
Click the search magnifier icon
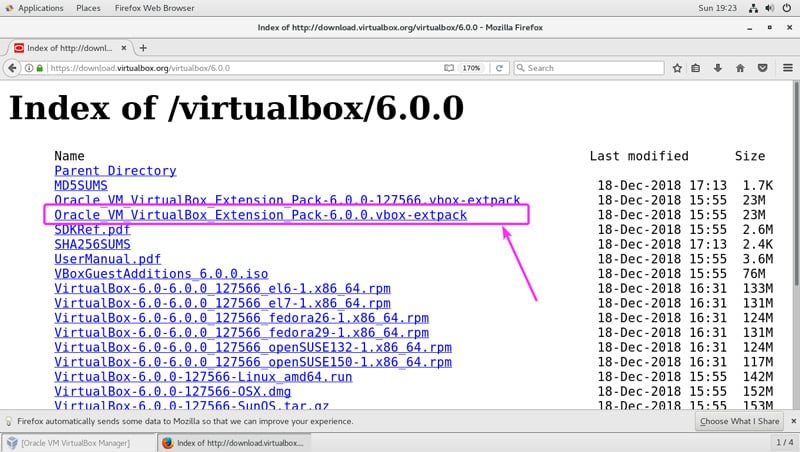pos(520,68)
